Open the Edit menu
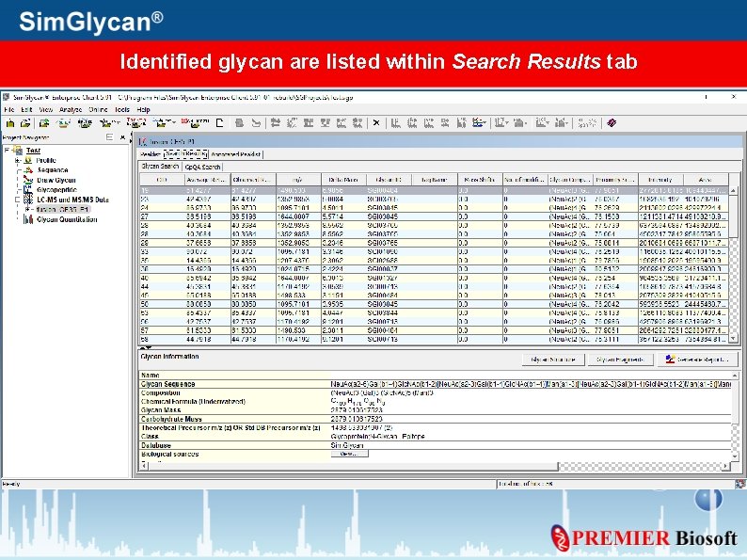 (26, 109)
